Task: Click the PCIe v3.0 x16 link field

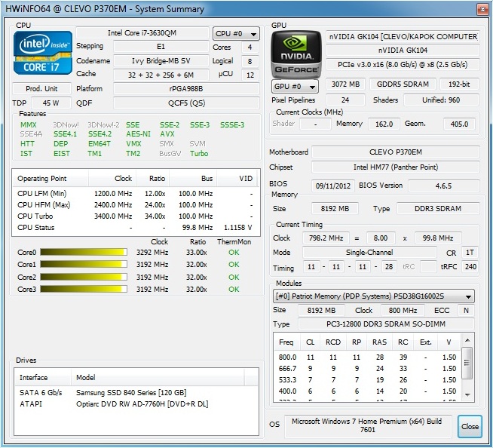Action: tap(403, 65)
